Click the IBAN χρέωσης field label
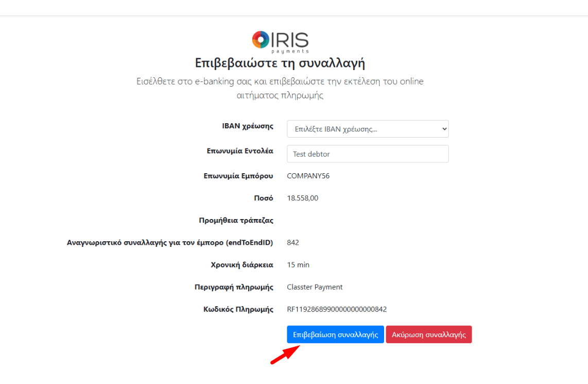Viewport: 588px width, 384px height. [247, 126]
